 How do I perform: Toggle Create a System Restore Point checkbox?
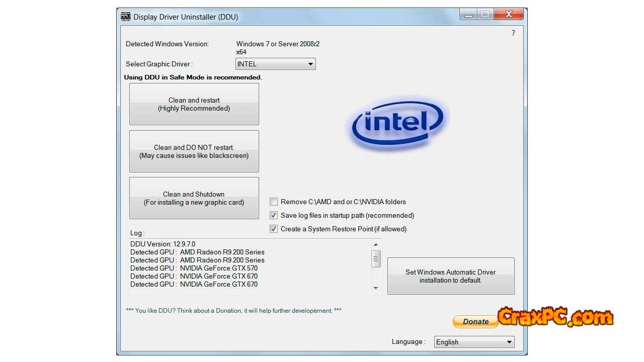pyautogui.click(x=274, y=229)
